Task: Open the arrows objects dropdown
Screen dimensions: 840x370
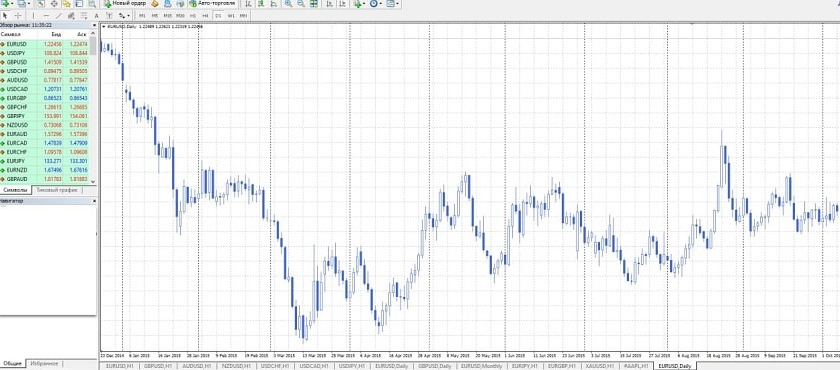Action: (x=124, y=16)
